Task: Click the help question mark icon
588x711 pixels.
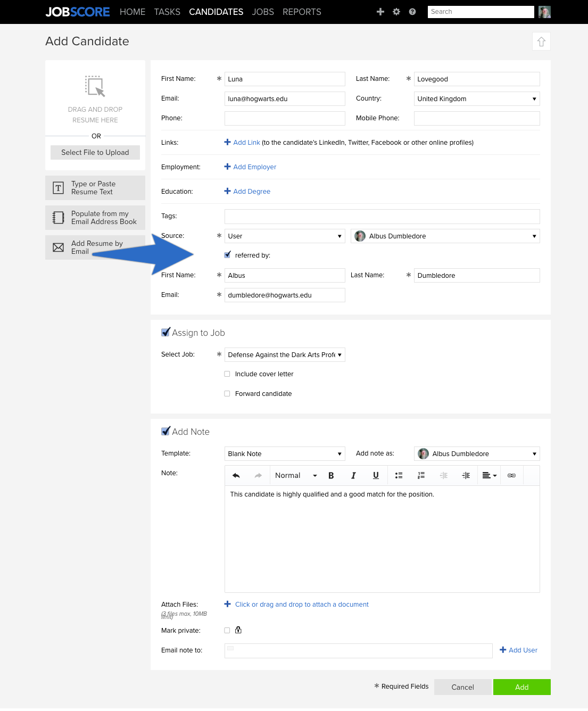Action: point(412,12)
